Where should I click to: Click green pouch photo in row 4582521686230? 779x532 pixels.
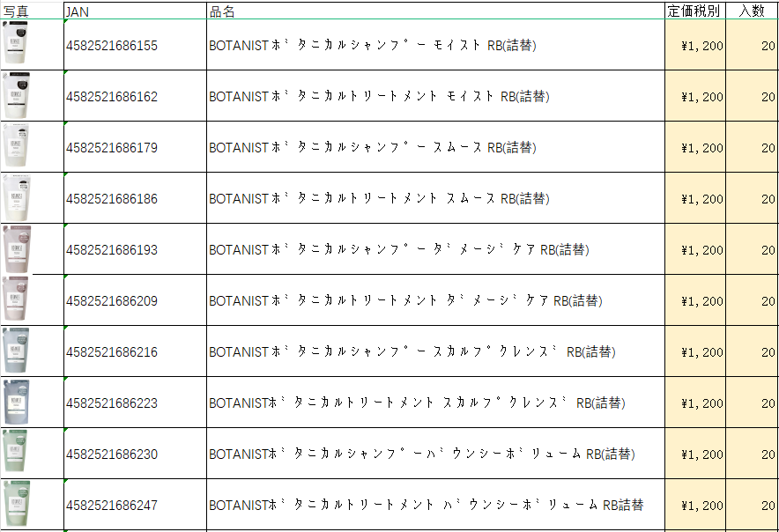pos(15,451)
